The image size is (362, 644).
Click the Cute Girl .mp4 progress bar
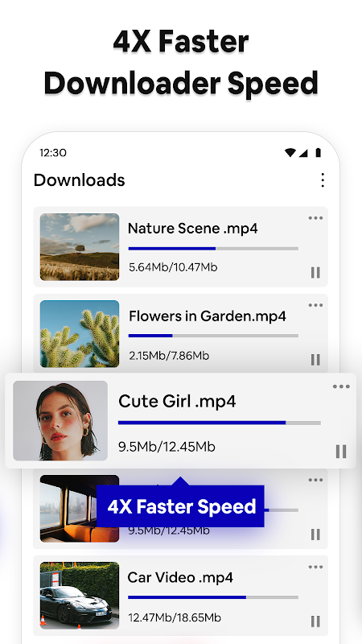[x=219, y=423]
